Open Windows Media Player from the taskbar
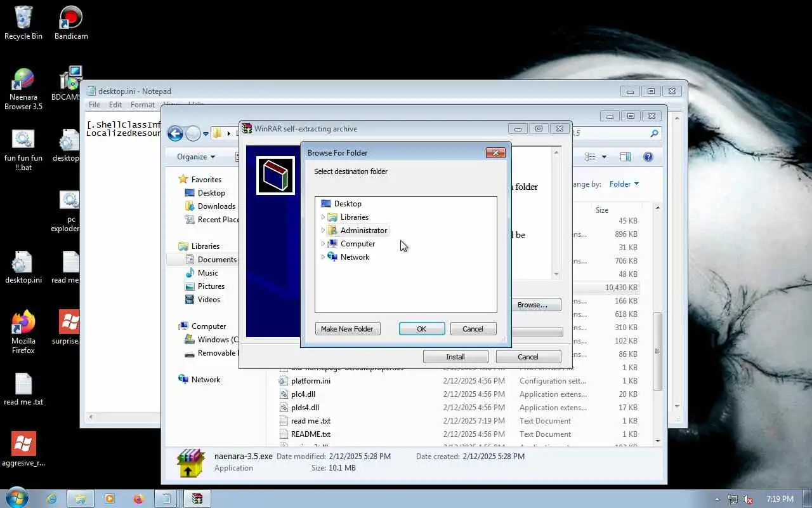The height and width of the screenshot is (508, 812). pos(110,499)
